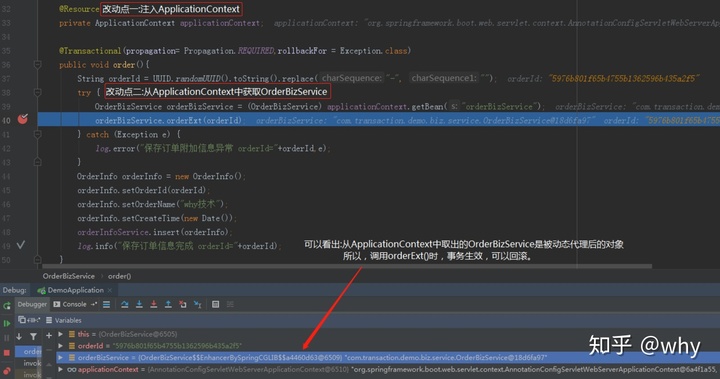This screenshot has width=720, height=379.
Task: Stop the debug session
Action: 6,353
